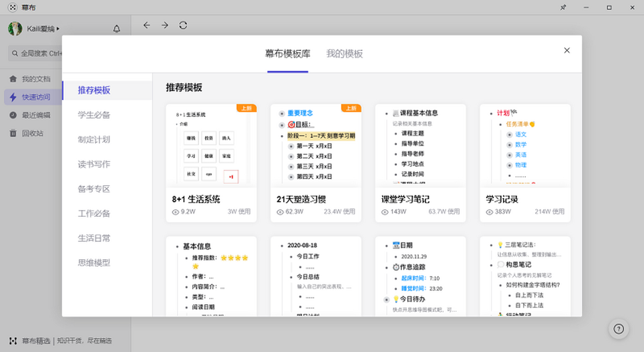Open 回收站 trash in sidebar
Image resolution: width=644 pixels, height=352 pixels.
pos(32,133)
